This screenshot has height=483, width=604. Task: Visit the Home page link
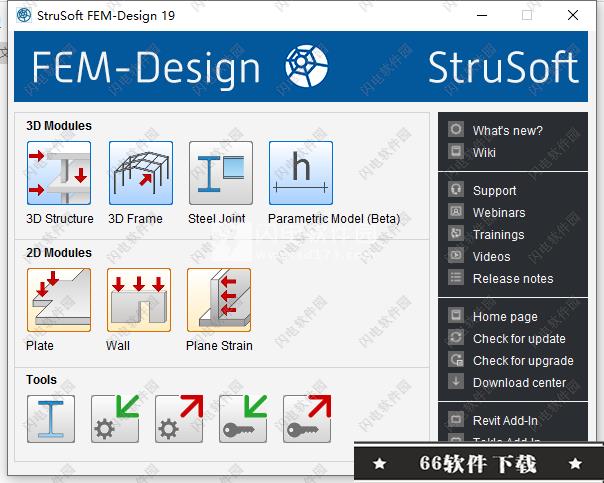[505, 317]
